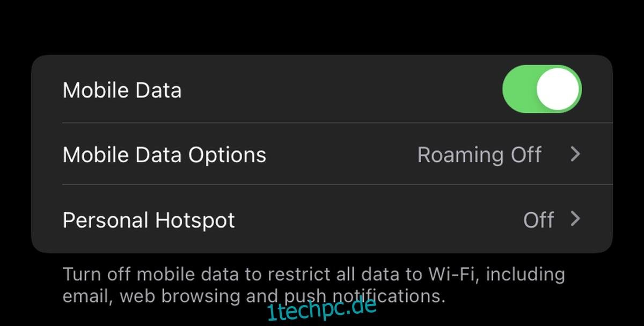Select the Mobile Data row label

point(122,90)
